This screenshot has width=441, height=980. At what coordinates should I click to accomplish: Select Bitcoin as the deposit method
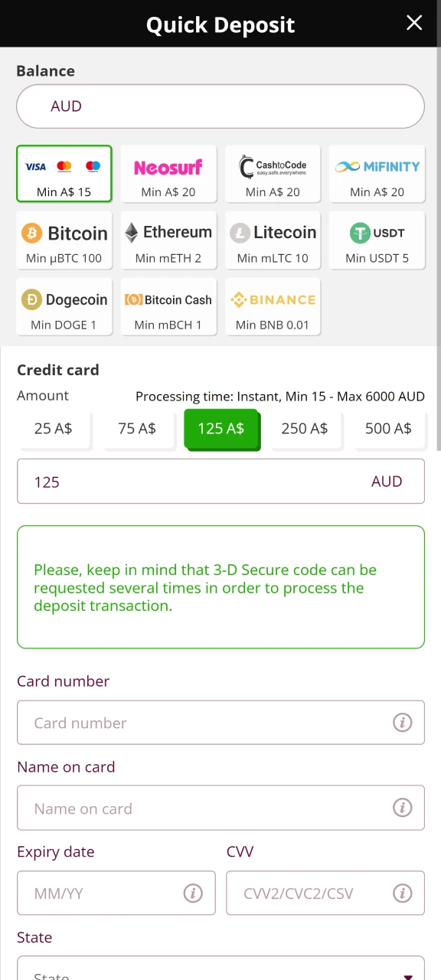(64, 240)
